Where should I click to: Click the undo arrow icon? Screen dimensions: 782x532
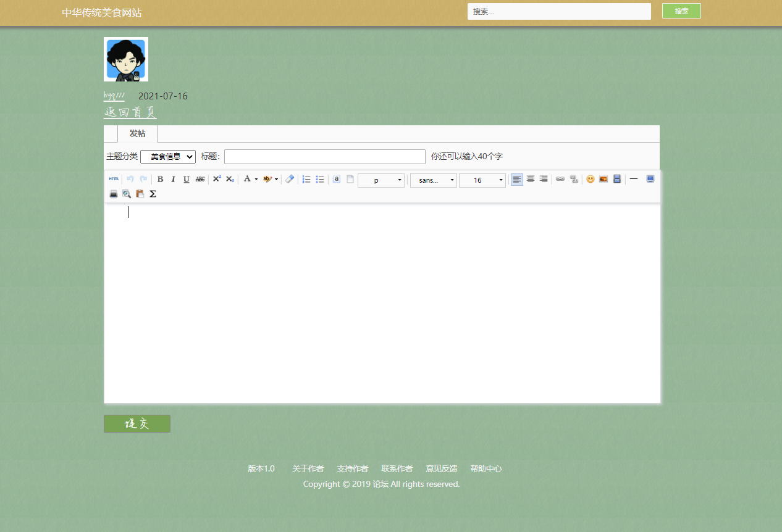tap(130, 179)
